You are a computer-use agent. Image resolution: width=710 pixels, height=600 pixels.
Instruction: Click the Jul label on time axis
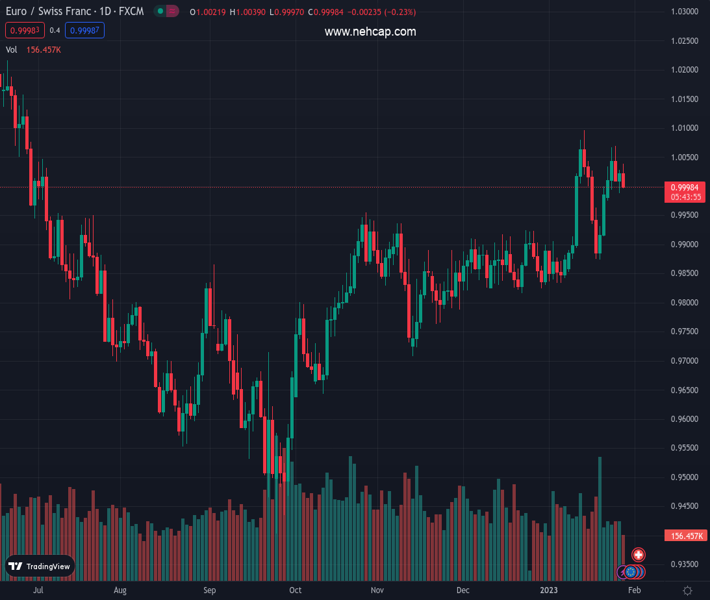[x=38, y=591]
